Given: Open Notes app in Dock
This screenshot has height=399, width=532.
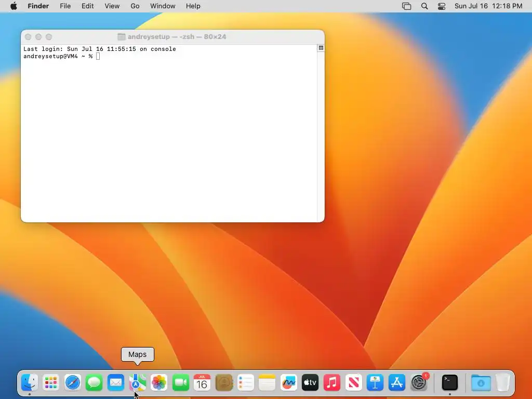Looking at the screenshot, I should pos(267,383).
